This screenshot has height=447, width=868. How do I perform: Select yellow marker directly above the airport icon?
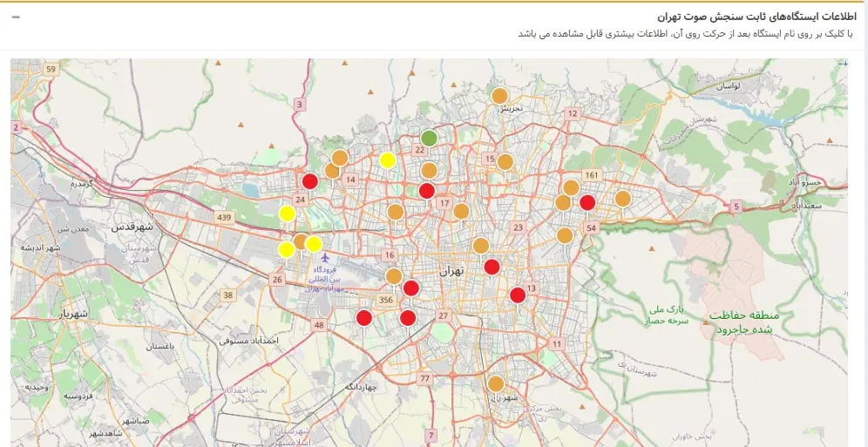click(314, 244)
